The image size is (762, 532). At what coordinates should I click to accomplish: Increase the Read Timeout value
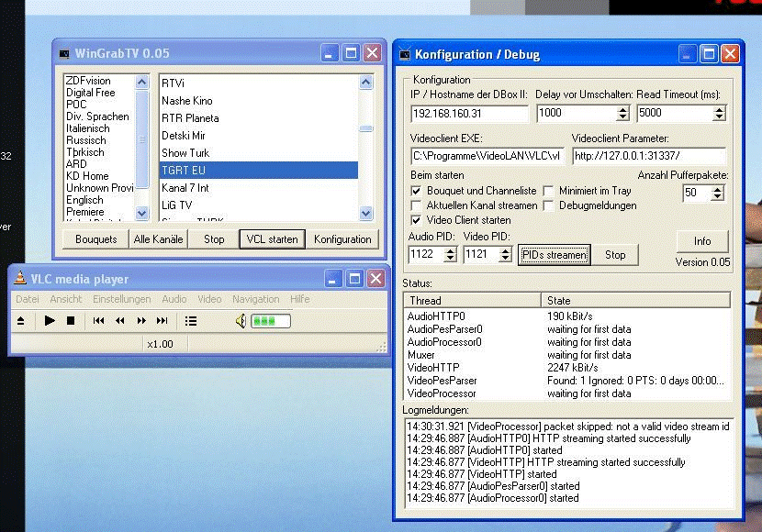pyautogui.click(x=719, y=109)
